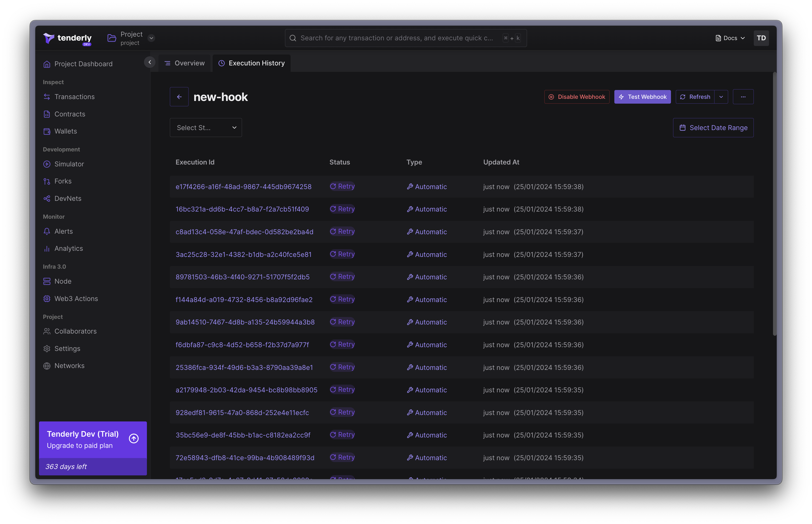Screen dimensions: 812x524
Task: Click the Forks branch icon
Action: 47,181
